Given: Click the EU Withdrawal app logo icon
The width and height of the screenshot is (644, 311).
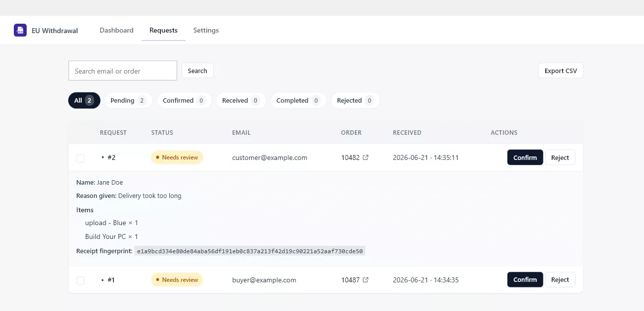Looking at the screenshot, I should coord(20,30).
